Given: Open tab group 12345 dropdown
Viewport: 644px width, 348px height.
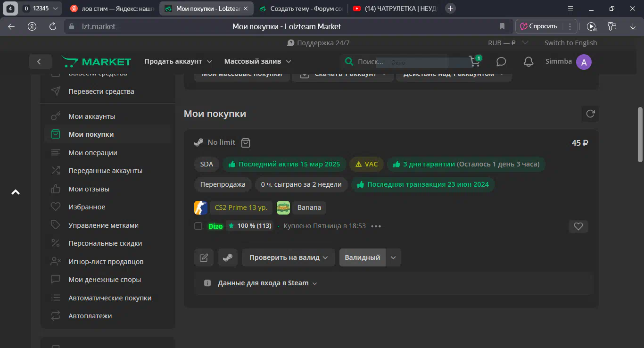Looking at the screenshot, I should coord(41,8).
